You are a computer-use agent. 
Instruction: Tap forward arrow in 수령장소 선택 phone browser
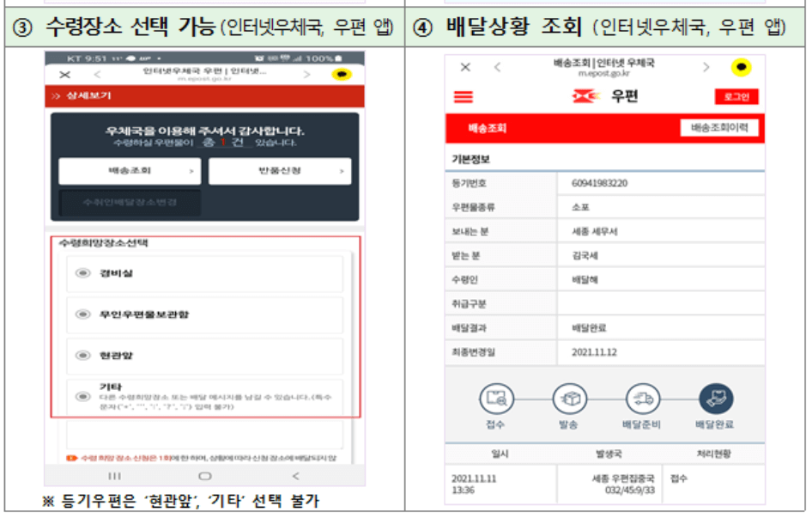tap(307, 75)
